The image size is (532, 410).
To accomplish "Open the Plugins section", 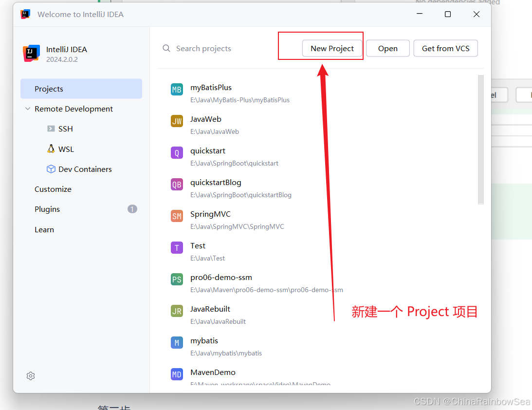I will point(47,209).
